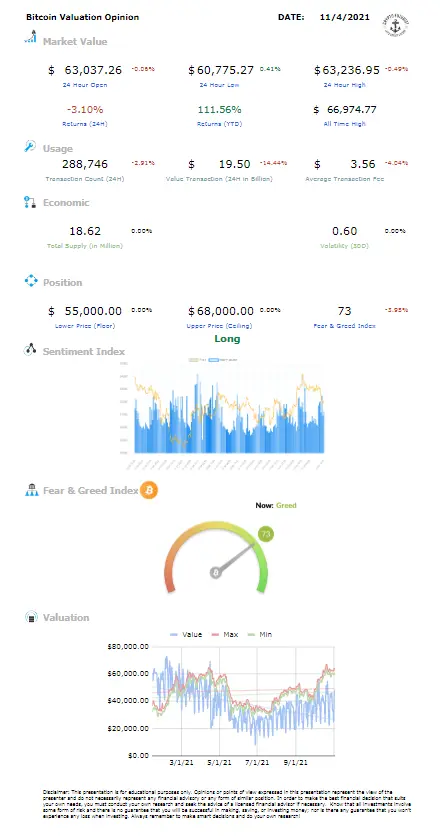This screenshot has width=440, height=837.
Task: Click the date value 11/4/2021
Action: (344, 17)
